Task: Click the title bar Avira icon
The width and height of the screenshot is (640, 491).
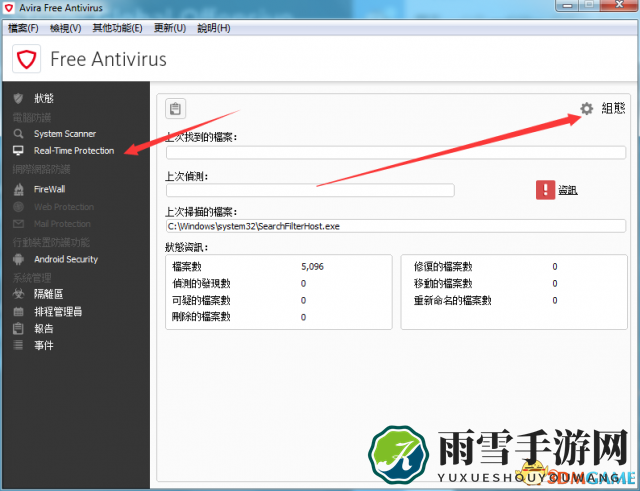Action: pos(9,8)
